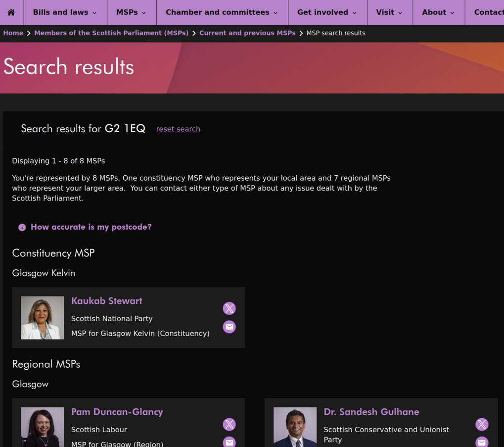Click the info icon beside postcode accuracy
The image size is (504, 447).
22,227
